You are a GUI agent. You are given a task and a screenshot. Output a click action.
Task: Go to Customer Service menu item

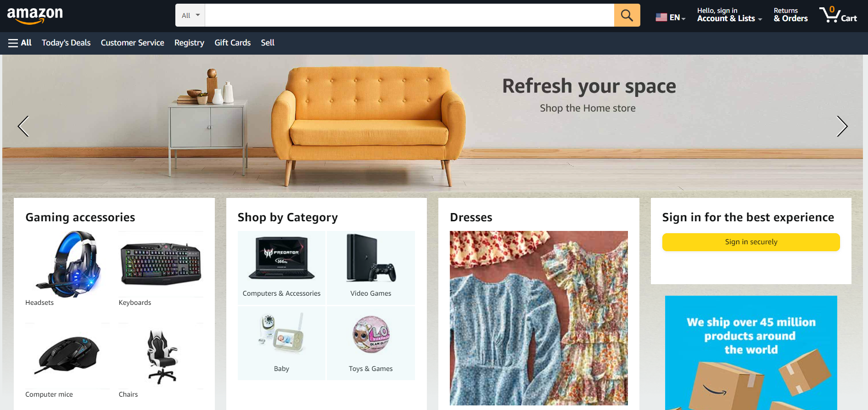click(132, 43)
